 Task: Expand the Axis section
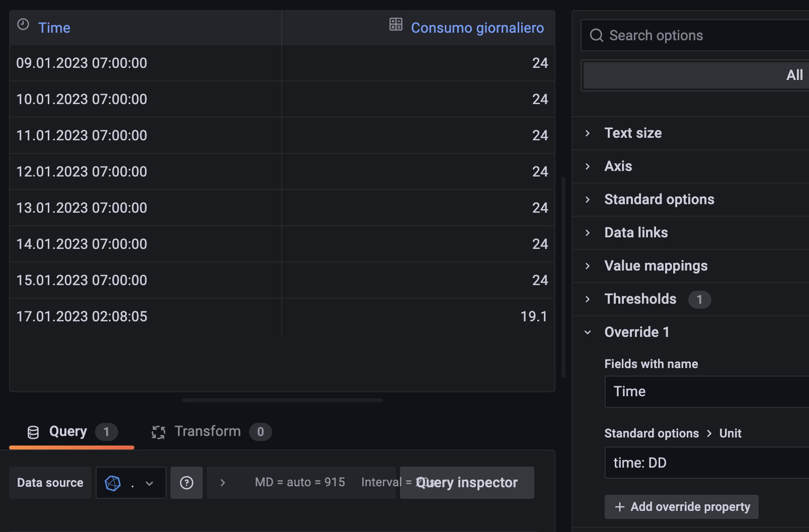[618, 166]
